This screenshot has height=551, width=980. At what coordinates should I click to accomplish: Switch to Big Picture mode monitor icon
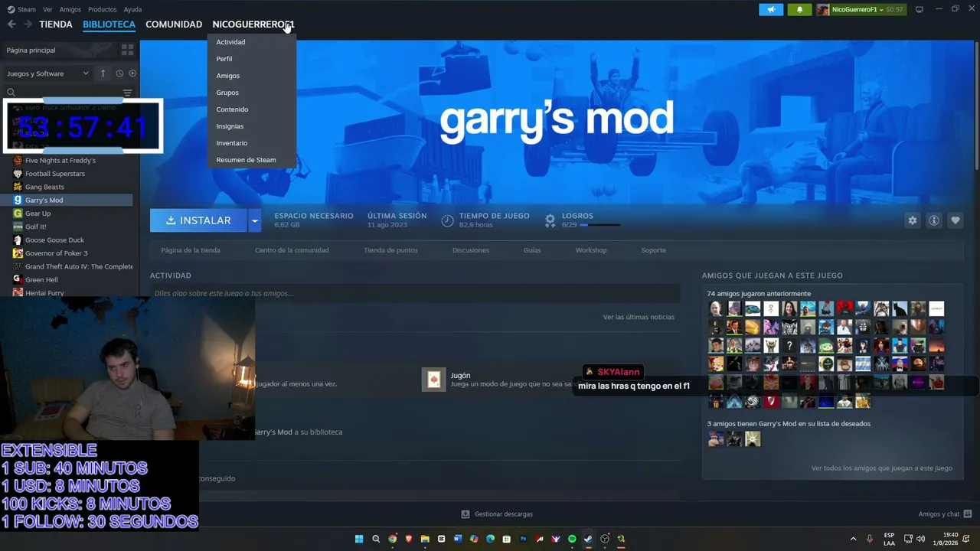click(x=920, y=9)
